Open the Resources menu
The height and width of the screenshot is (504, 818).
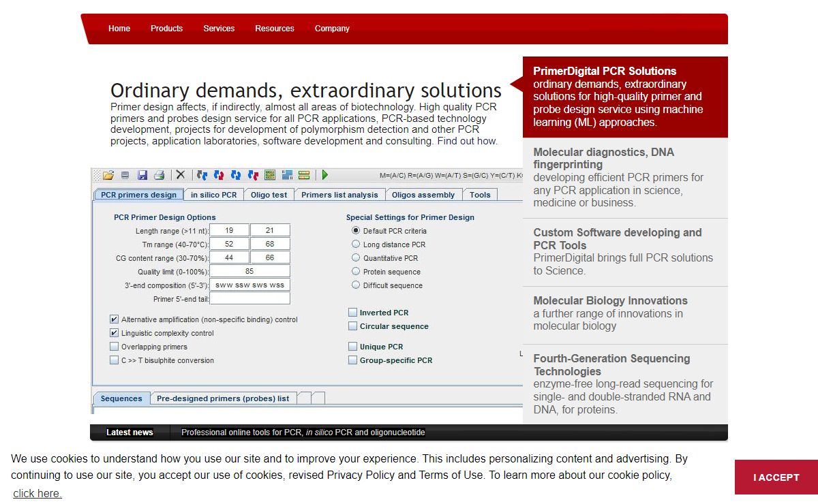point(275,29)
